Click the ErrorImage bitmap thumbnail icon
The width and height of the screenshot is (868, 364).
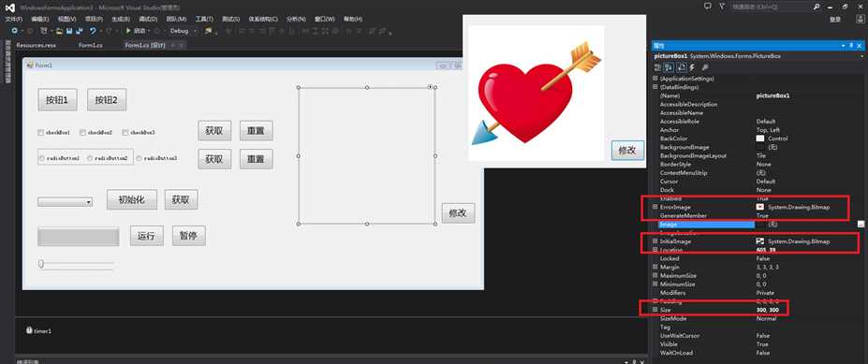click(760, 207)
